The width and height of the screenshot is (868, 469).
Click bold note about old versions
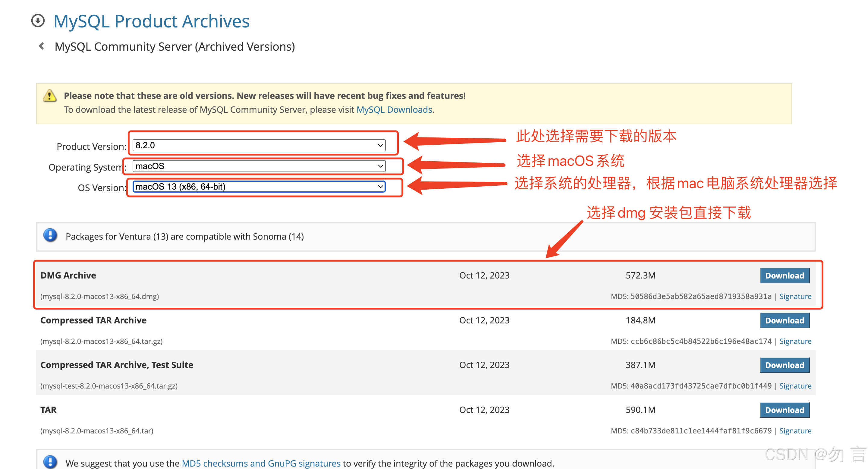tap(265, 96)
